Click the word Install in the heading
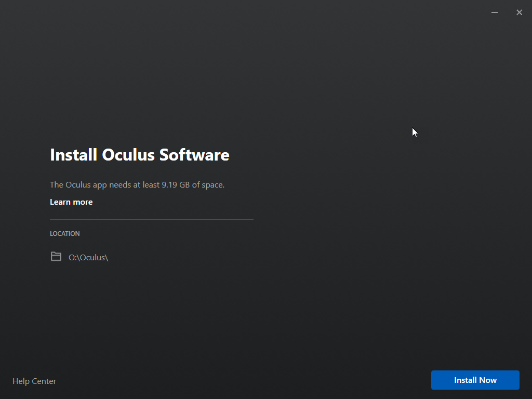Viewport: 532px width, 399px height. [x=73, y=155]
